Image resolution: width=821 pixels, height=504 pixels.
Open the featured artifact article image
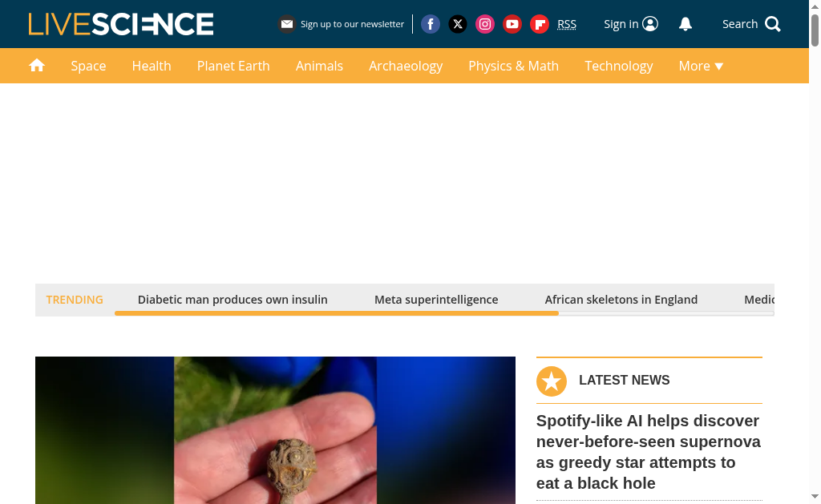click(x=276, y=430)
